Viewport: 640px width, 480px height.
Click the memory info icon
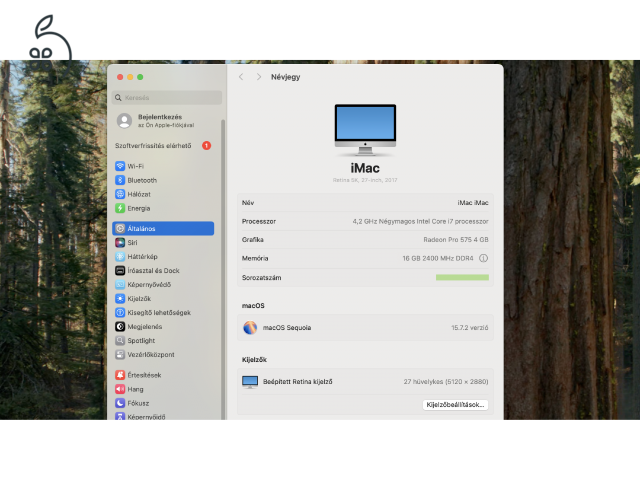coord(483,258)
